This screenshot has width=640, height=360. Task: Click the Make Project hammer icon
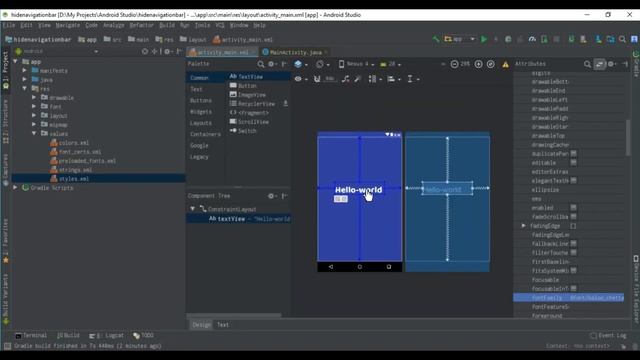(x=436, y=39)
